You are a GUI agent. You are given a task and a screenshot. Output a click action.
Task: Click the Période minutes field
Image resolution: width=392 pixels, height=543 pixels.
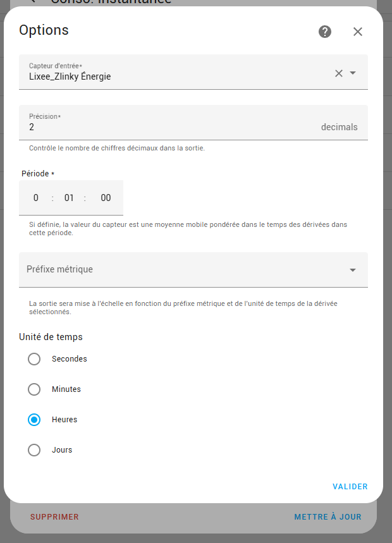coord(69,198)
